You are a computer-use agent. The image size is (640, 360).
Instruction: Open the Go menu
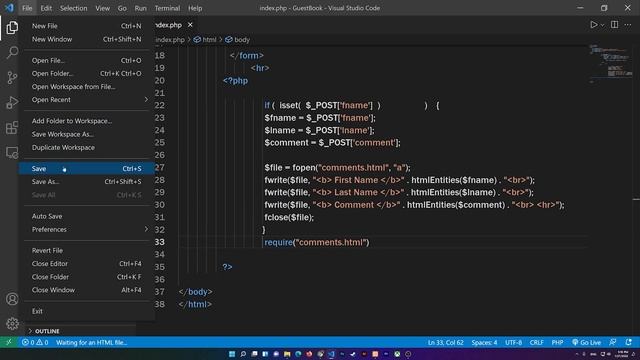(122, 8)
